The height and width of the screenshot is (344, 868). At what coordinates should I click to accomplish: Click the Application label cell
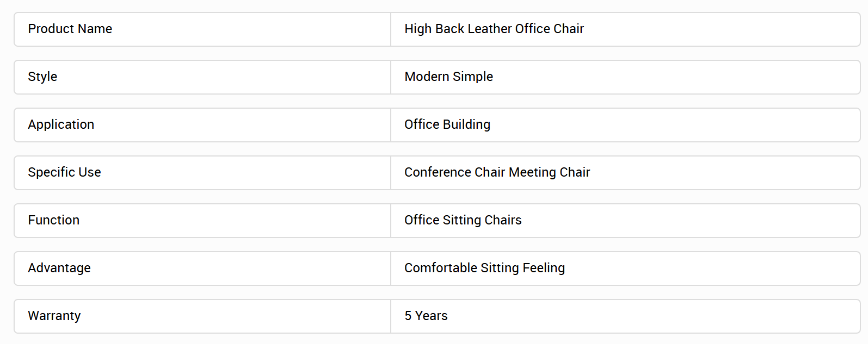click(x=202, y=125)
